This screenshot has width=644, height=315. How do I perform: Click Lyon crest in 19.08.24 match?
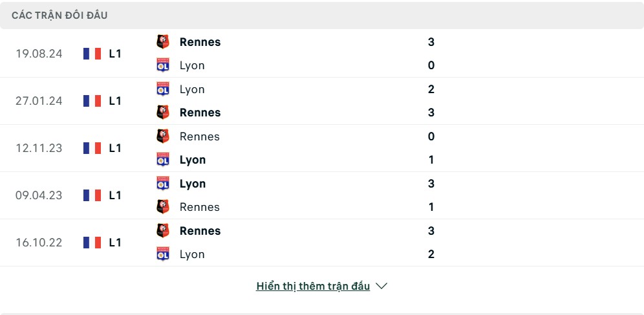tap(163, 65)
